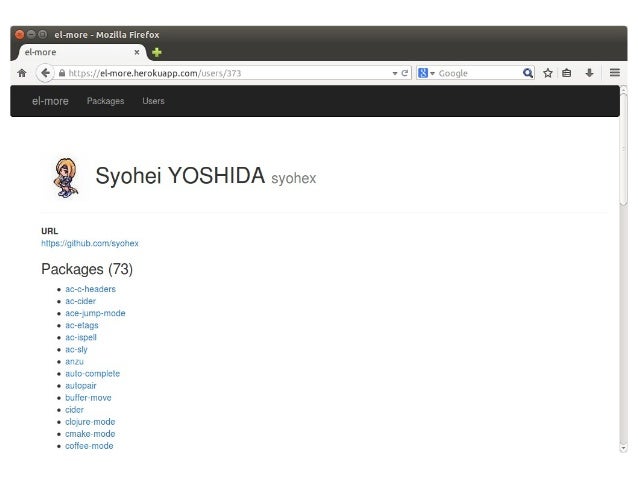This screenshot has width=638, height=479.
Task: Select the el-more browser tab
Action: click(x=81, y=52)
